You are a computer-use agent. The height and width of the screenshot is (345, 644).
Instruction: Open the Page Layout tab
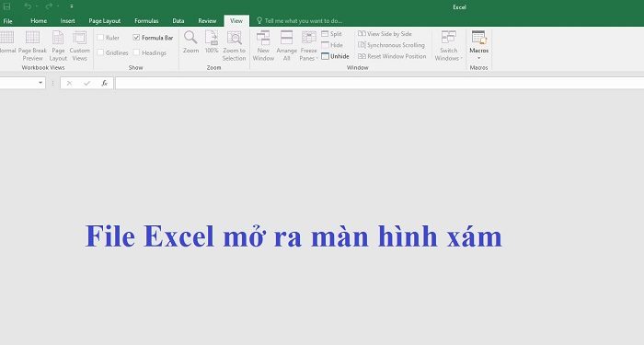(104, 21)
